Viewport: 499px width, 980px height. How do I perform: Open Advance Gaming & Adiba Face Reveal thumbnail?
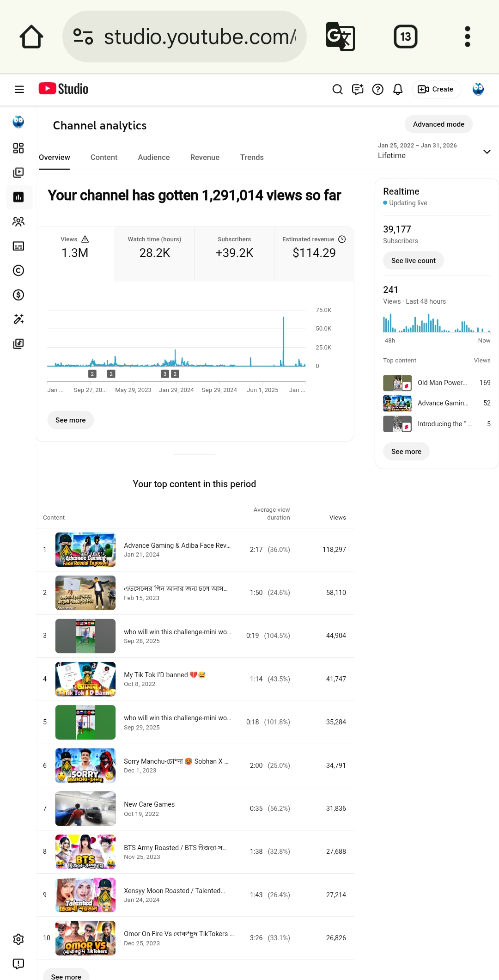[85, 550]
